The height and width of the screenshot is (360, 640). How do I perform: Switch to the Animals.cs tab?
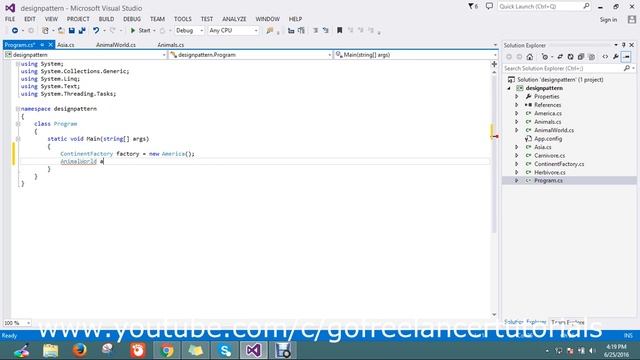click(x=171, y=45)
